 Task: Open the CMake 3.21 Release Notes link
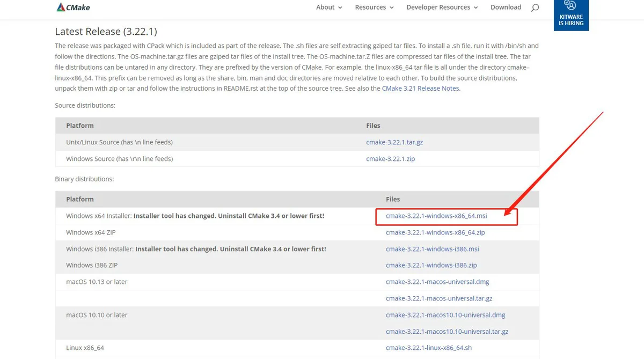pos(421,89)
